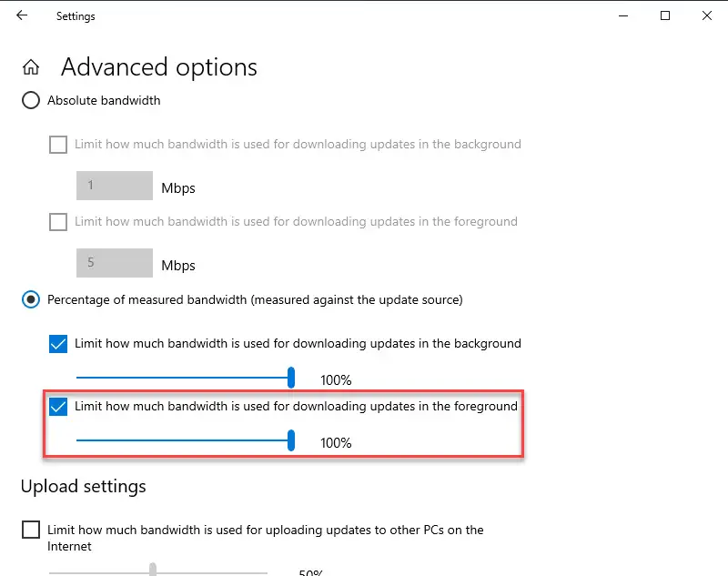Image resolution: width=728 pixels, height=576 pixels.
Task: Go back using the back arrow
Action: pyautogui.click(x=22, y=15)
